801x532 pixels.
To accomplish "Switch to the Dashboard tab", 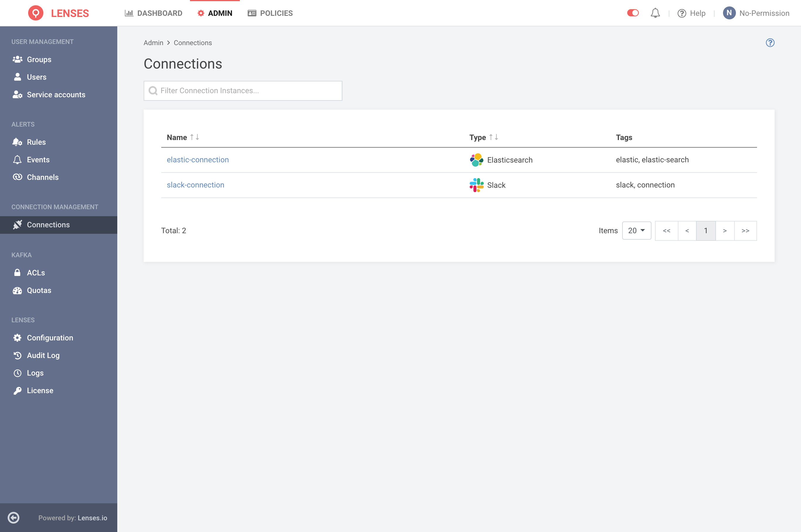I will (153, 13).
